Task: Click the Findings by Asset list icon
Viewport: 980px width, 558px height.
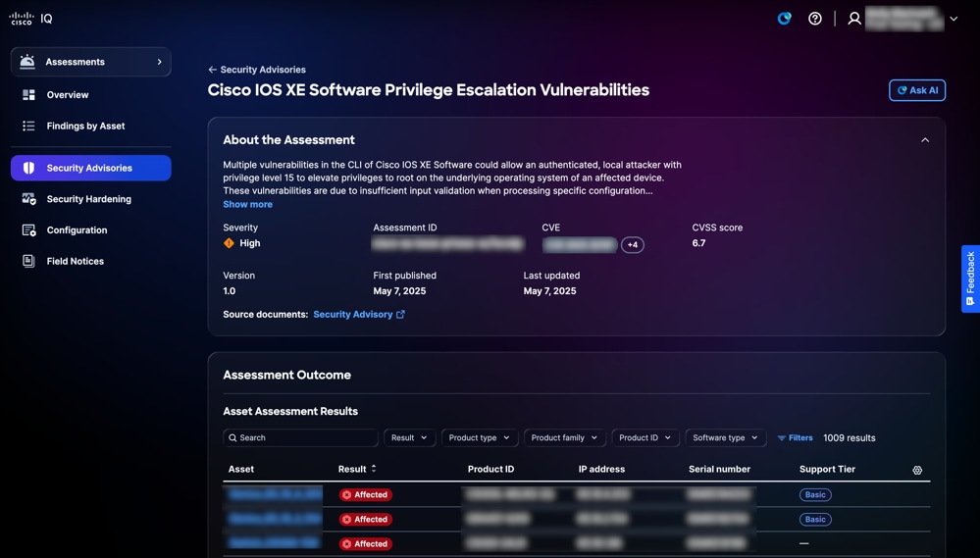Action: [x=28, y=127]
